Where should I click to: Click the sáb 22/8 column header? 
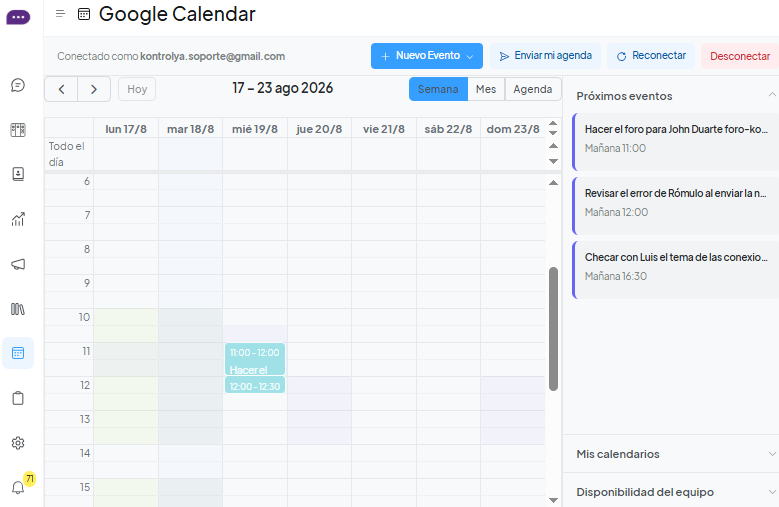[448, 129]
